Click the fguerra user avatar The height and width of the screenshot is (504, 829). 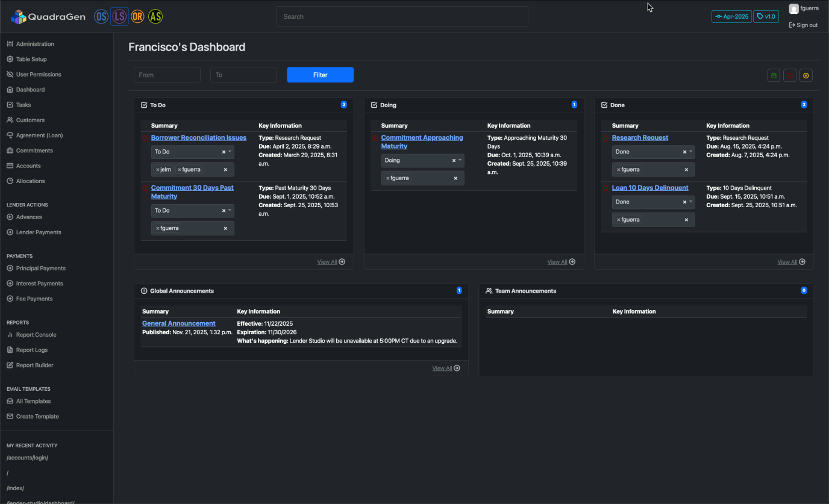pyautogui.click(x=793, y=9)
